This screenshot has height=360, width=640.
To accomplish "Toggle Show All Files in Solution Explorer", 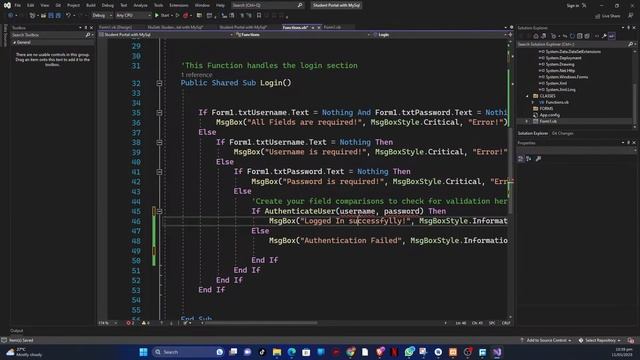I will pos(587,36).
